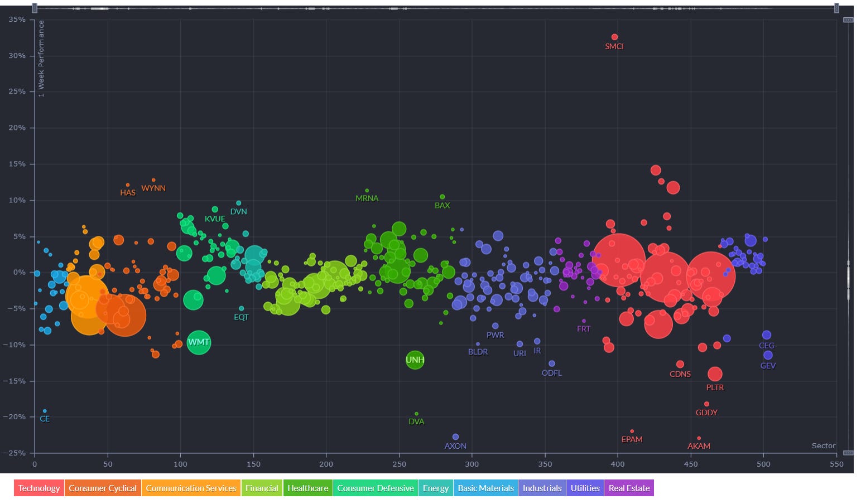This screenshot has width=861, height=504.
Task: Click the 250 x-axis tick label
Action: 399,464
